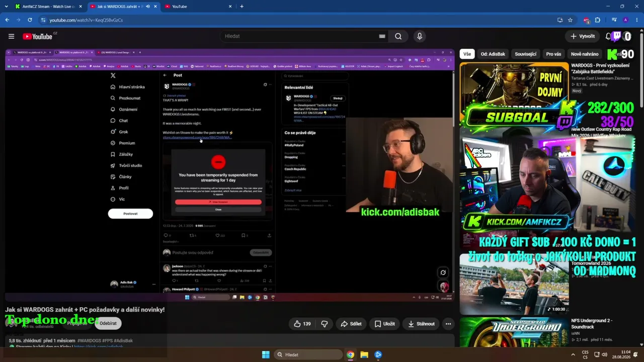Image resolution: width=644 pixels, height=362 pixels.
Task: Open the #WARDOGS hashtag link
Action: coord(89,341)
